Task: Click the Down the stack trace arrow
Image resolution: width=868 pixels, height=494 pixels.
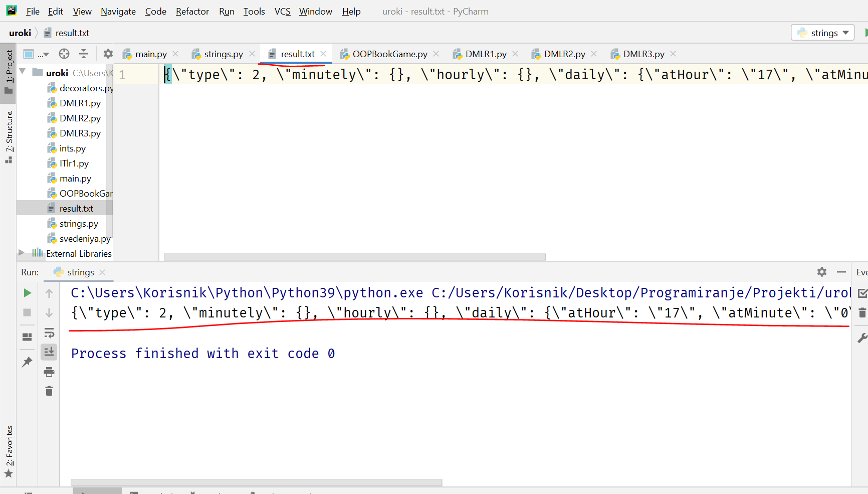Action: click(x=49, y=313)
